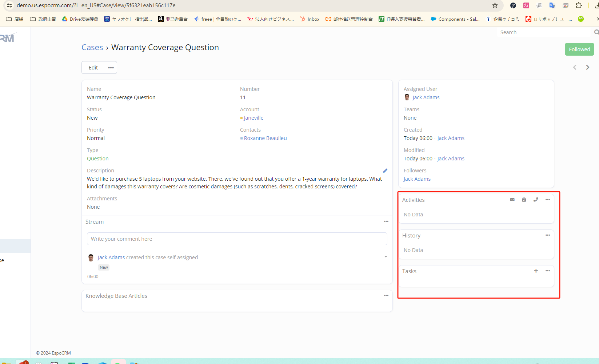599x364 pixels.
Task: Open the Knowledge Base Articles panel menu
Action: point(386,296)
